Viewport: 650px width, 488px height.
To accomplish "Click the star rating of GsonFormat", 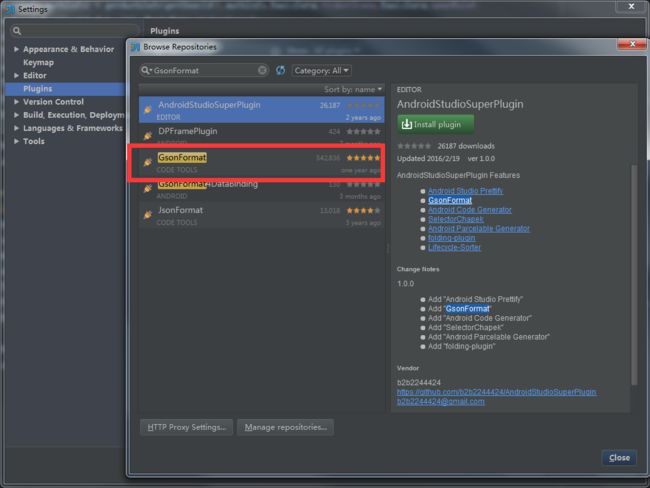I will [363, 158].
